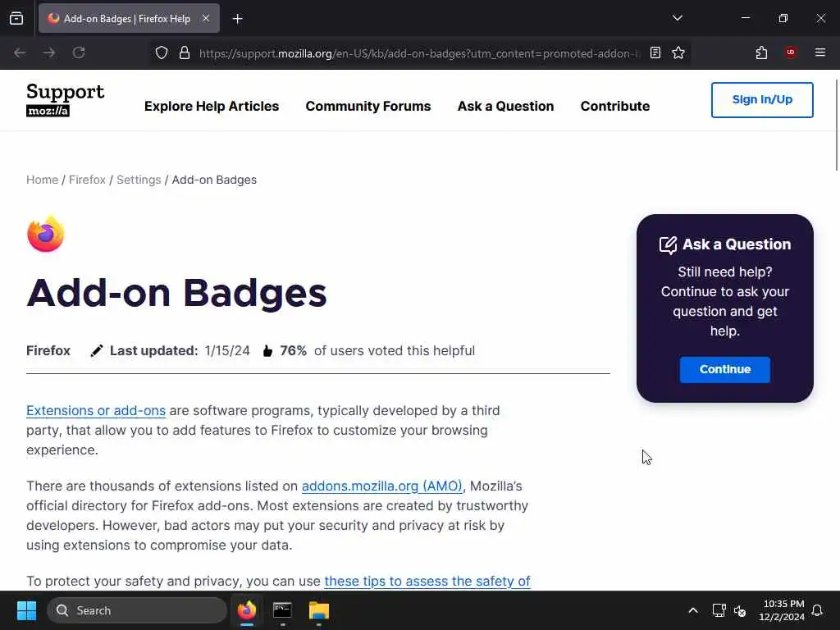Open Ask a Question nav item
This screenshot has height=630, width=840.
click(505, 106)
